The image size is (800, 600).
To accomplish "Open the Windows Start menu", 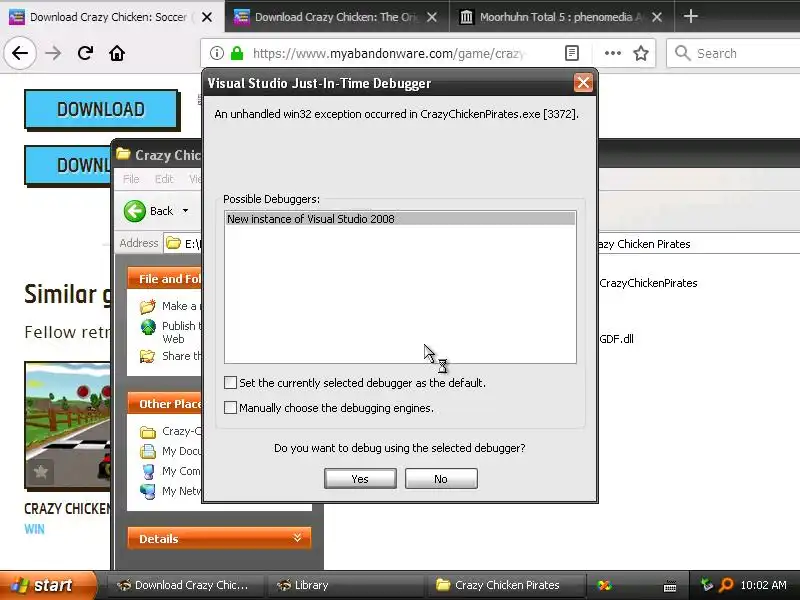I will click(47, 585).
